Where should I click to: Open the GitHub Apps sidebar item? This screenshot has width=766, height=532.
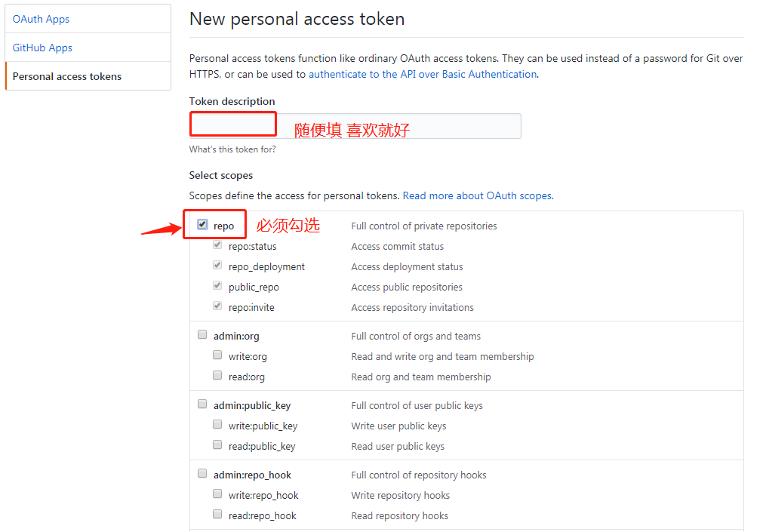click(x=42, y=48)
